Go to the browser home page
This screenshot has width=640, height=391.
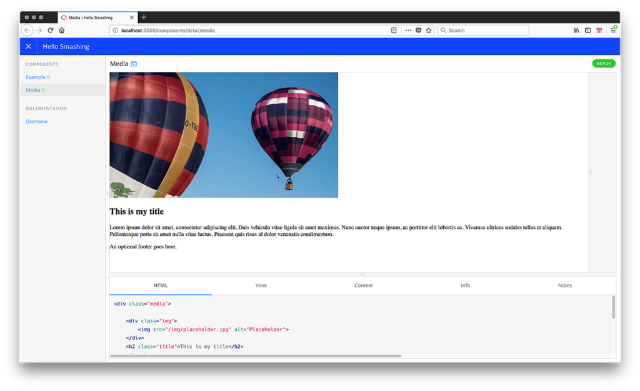coord(62,30)
